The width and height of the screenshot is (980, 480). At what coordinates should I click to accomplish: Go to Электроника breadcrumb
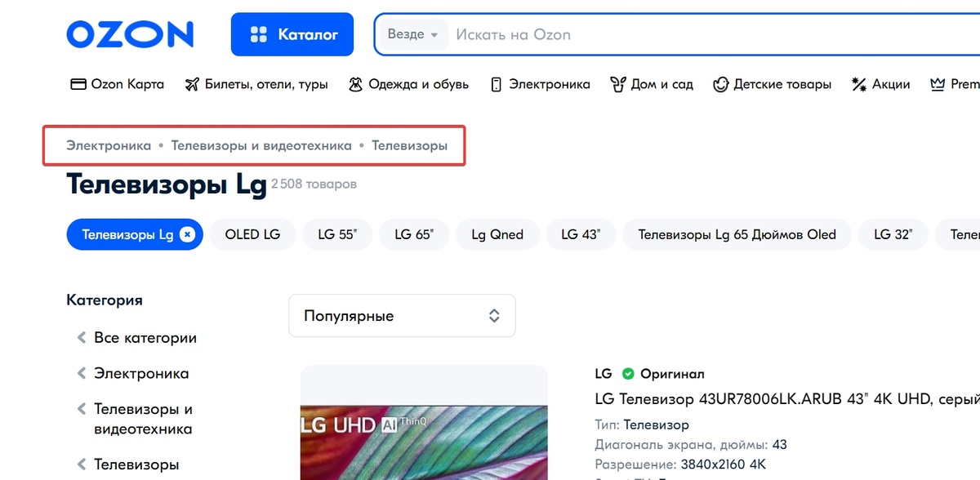(109, 145)
